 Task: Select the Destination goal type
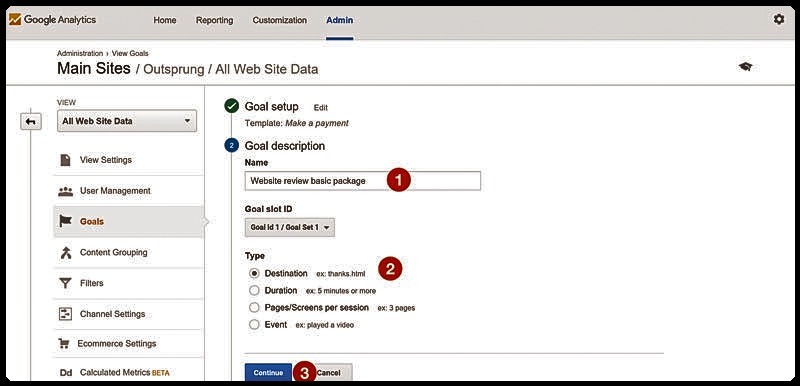(x=254, y=273)
